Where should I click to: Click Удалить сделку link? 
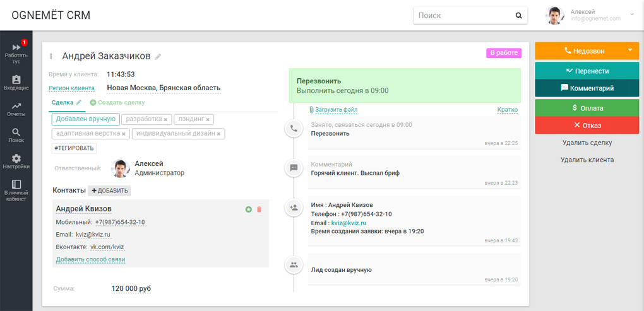click(587, 143)
